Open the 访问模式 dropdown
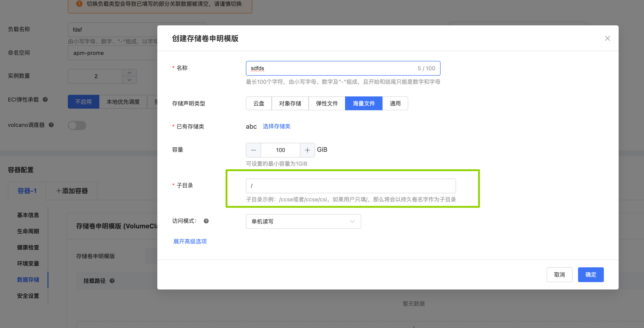This screenshot has height=328, width=644. 303,221
